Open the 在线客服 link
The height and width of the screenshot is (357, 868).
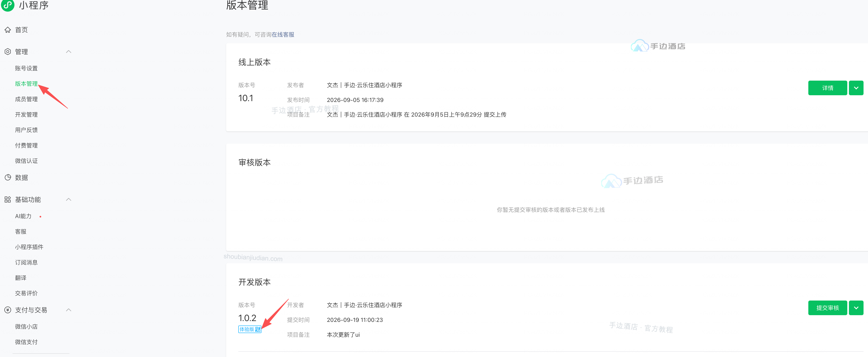283,35
